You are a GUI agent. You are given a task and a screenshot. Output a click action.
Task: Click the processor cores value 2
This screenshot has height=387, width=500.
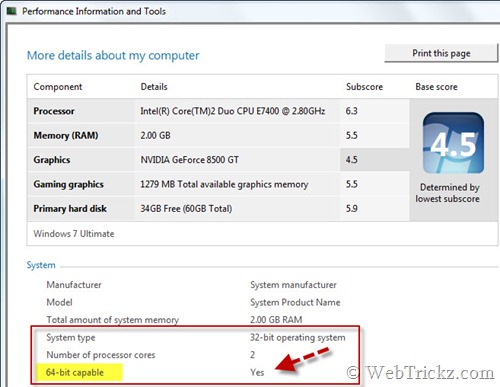(x=252, y=355)
